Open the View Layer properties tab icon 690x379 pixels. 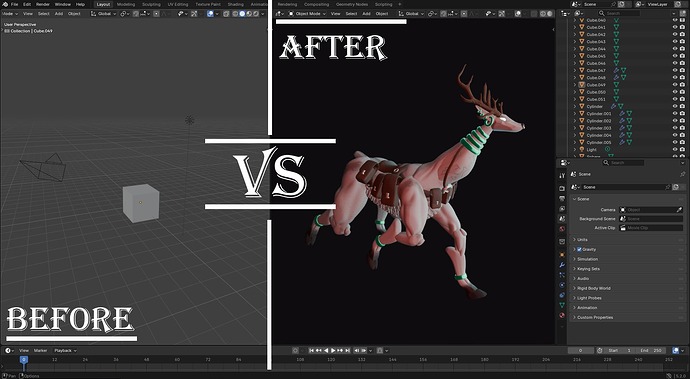(562, 209)
